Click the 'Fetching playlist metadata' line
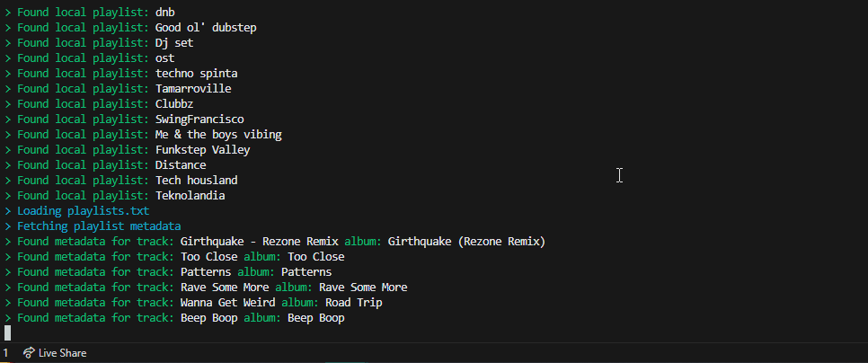Screen dimensions: 868x363 pyautogui.click(x=93, y=226)
